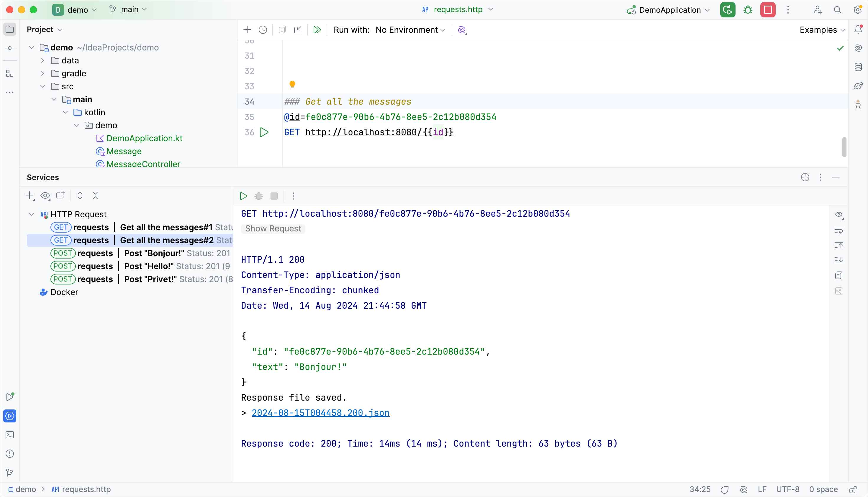This screenshot has width=868, height=497.
Task: Run the selected request from Services toolbar
Action: pos(243,196)
